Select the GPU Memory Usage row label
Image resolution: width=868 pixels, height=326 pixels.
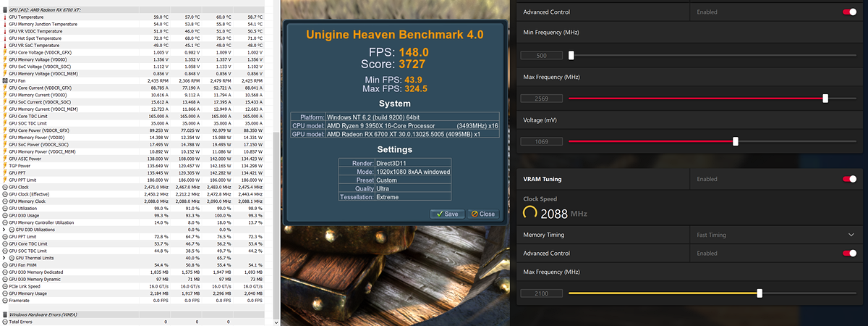pyautogui.click(x=27, y=293)
